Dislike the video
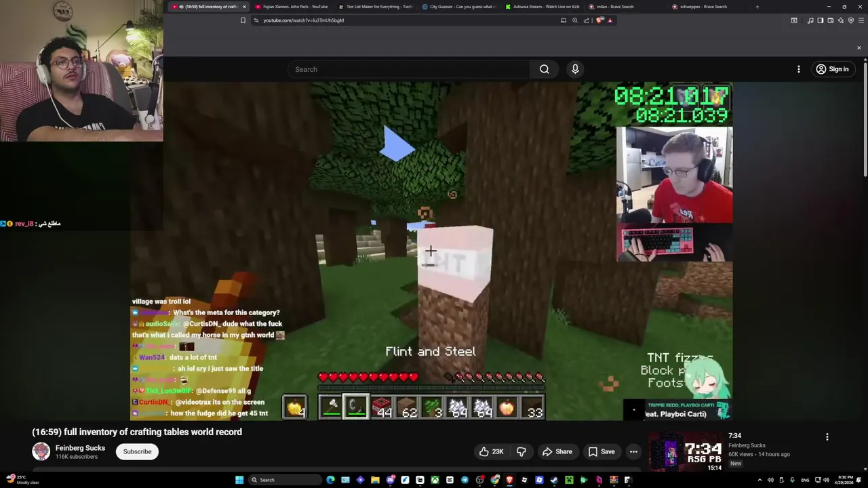The image size is (868, 488). click(x=521, y=451)
